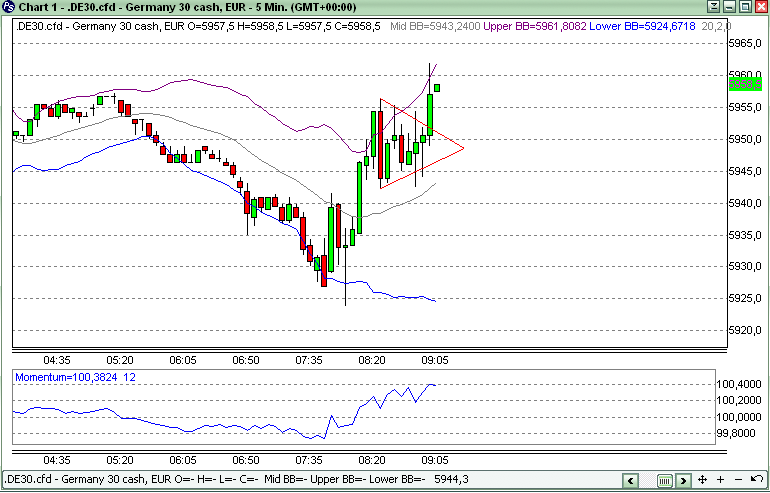Click the chart window app icon

[x=8, y=7]
